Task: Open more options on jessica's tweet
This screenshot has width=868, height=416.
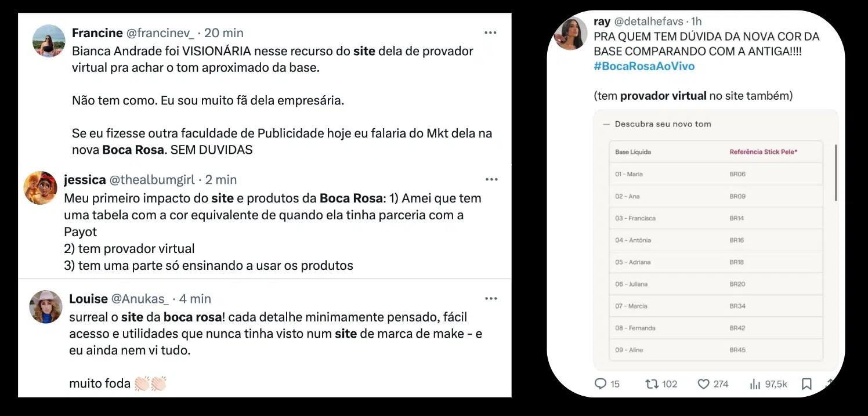Action: click(491, 180)
